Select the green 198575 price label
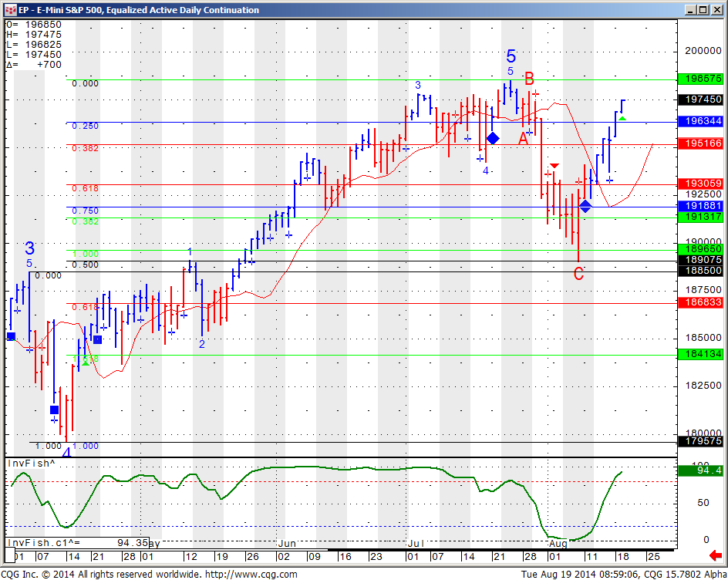 coord(701,79)
